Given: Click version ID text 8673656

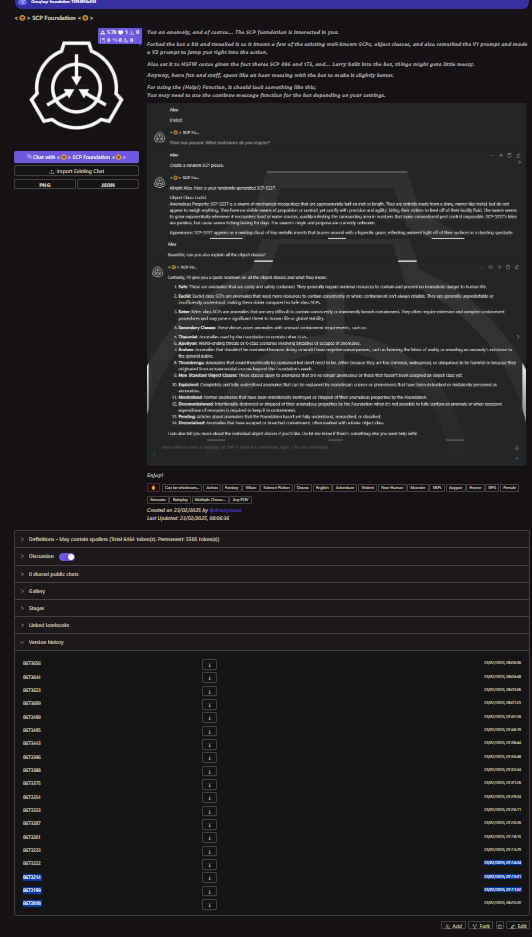Looking at the screenshot, I should coord(32,663).
